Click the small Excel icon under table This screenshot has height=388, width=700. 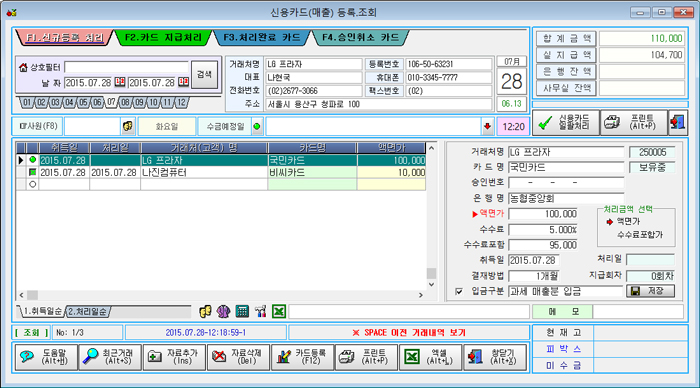[x=279, y=311]
